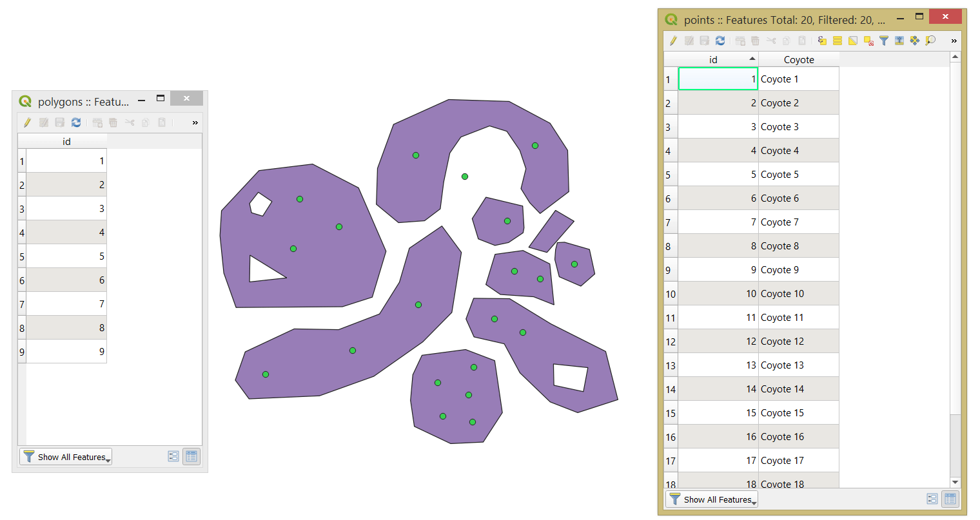Reload the polygons attribute table
The width and height of the screenshot is (980, 520).
point(77,122)
